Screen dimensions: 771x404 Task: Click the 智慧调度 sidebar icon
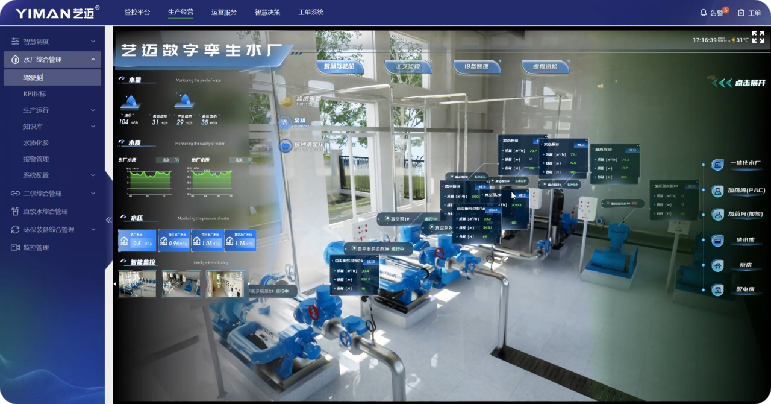[x=15, y=41]
